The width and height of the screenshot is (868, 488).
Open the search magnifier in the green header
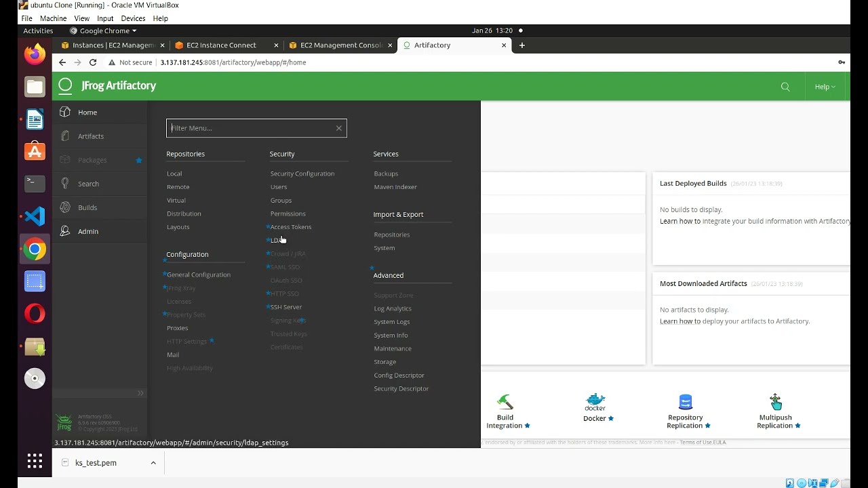tap(785, 87)
